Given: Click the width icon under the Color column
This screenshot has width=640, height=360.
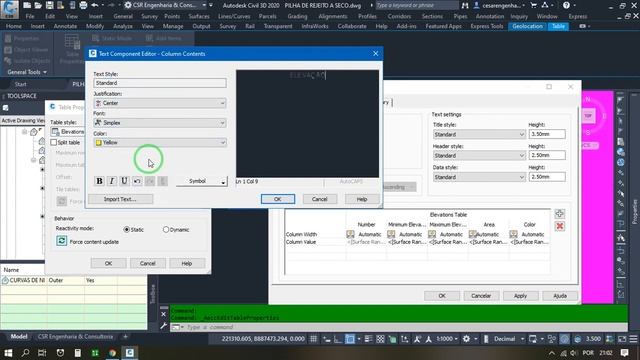Looking at the screenshot, I should click(x=513, y=234).
